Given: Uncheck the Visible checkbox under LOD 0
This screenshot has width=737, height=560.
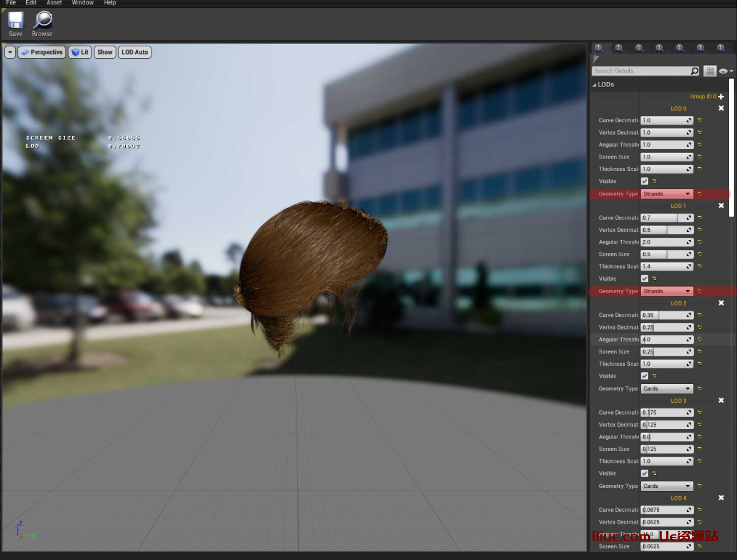Looking at the screenshot, I should pyautogui.click(x=644, y=181).
